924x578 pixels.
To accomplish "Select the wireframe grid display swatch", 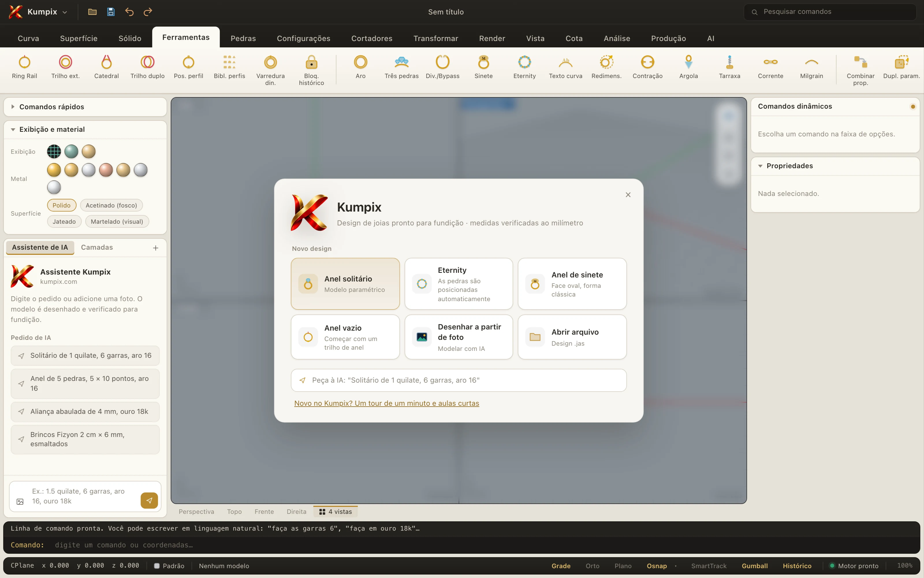I will coord(54,151).
